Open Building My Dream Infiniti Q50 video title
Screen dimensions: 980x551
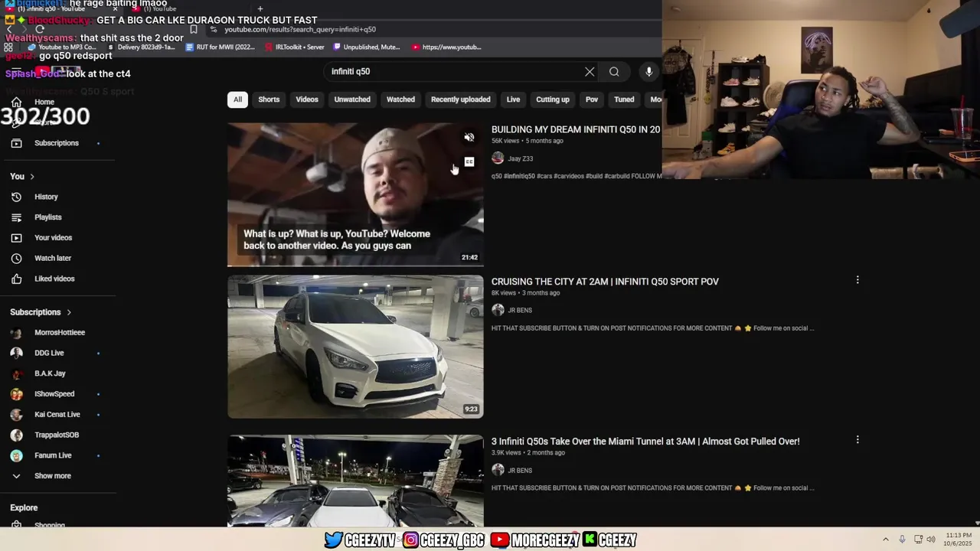tap(576, 130)
